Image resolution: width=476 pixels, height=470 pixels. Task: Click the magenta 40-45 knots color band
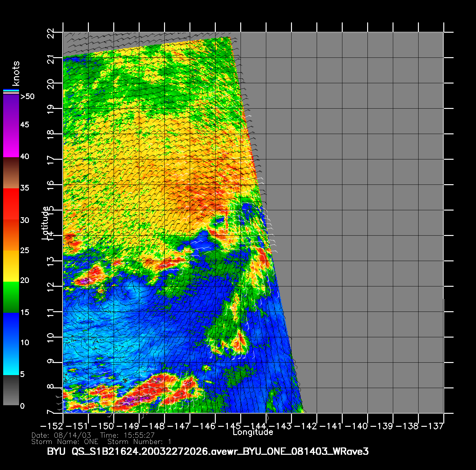pos(11,141)
